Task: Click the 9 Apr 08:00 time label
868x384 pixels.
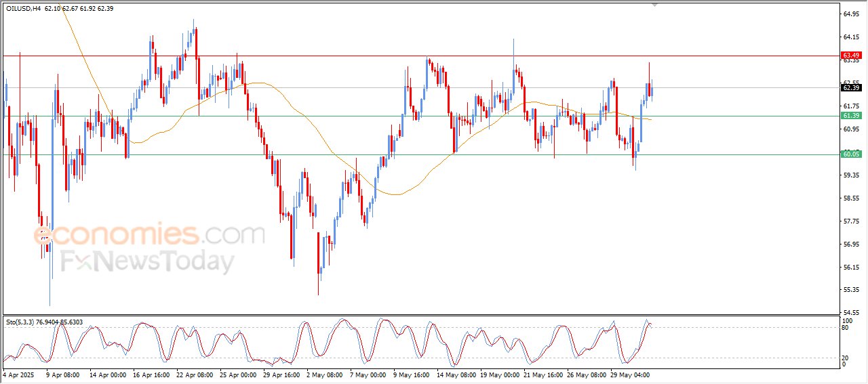Action: tap(62, 374)
